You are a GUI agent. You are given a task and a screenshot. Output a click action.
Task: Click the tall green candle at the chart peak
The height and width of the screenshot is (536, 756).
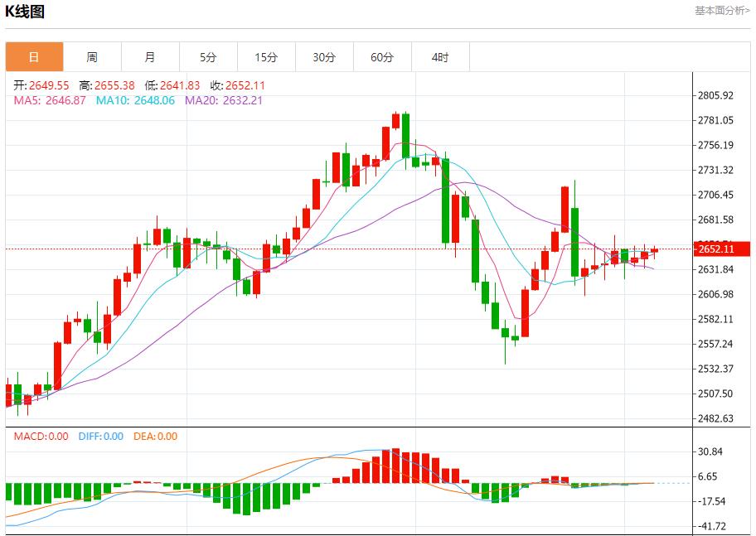tap(405, 137)
